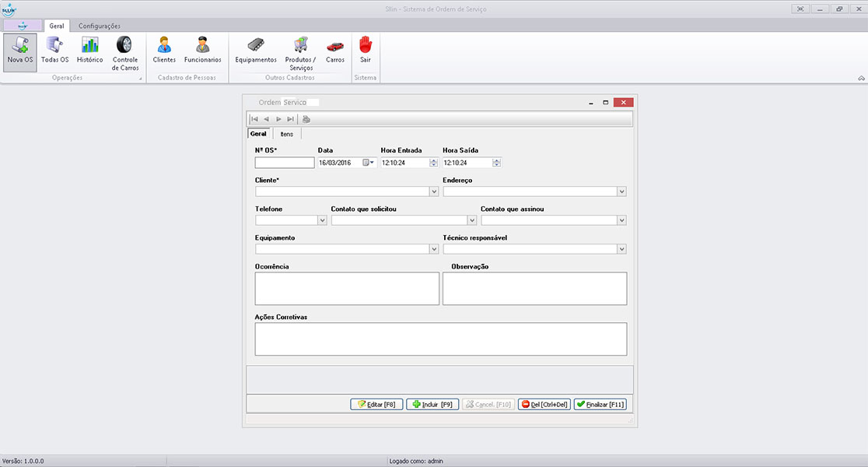Switch to the Configurações ribbon tab
This screenshot has width=868, height=467.
click(99, 26)
